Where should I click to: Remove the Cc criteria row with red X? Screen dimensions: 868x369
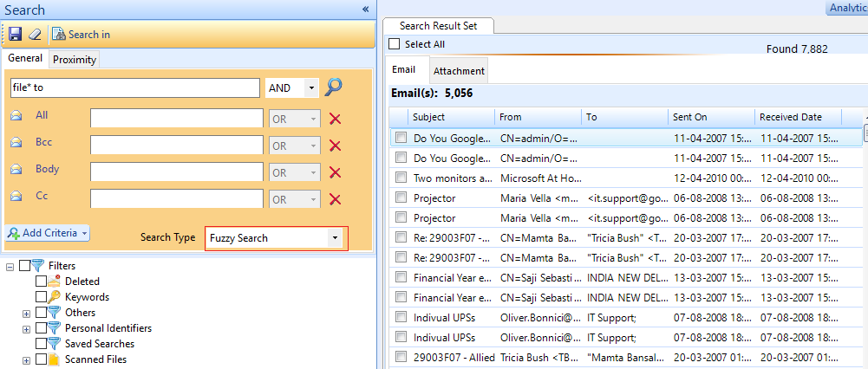(335, 200)
